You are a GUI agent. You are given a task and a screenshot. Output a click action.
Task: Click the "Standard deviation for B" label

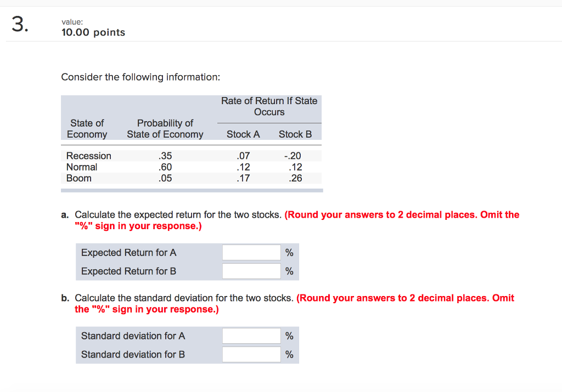pyautogui.click(x=133, y=355)
